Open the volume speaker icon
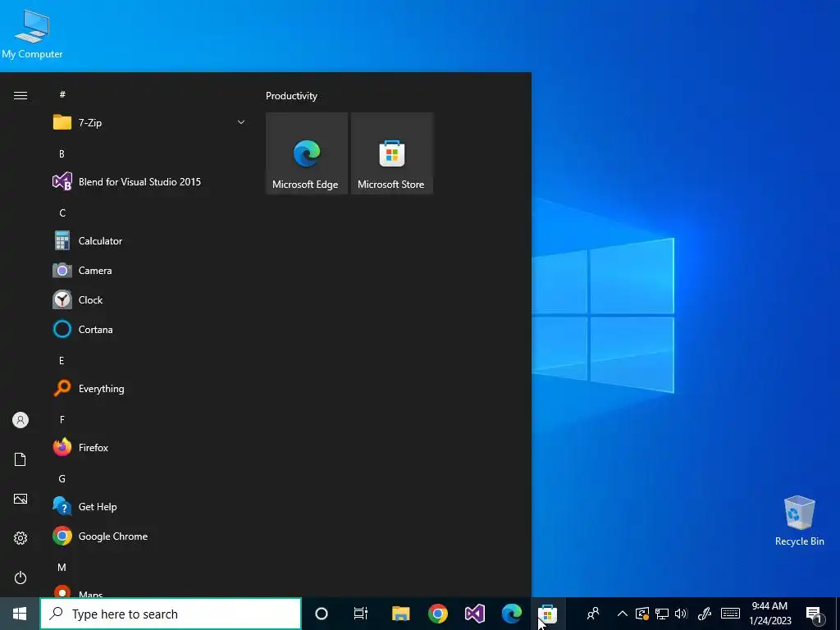The height and width of the screenshot is (630, 840). 681,614
